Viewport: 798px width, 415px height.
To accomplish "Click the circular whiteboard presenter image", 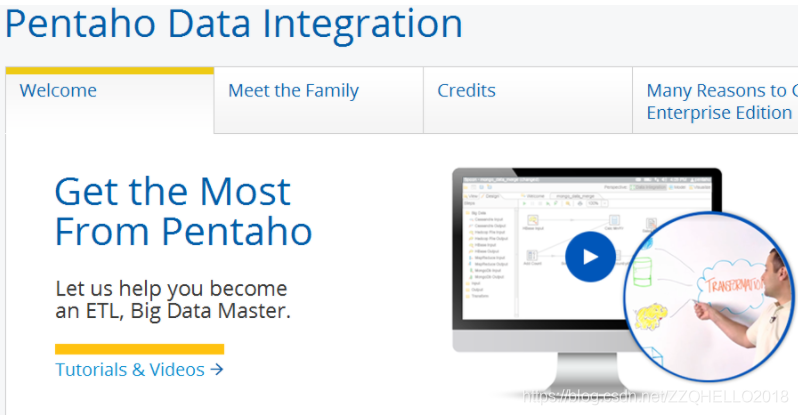I will pyautogui.click(x=709, y=296).
